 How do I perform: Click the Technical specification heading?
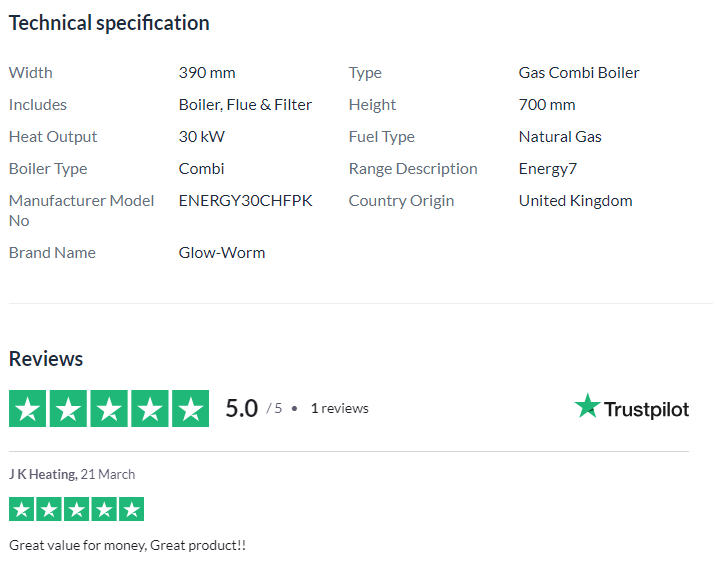[109, 23]
